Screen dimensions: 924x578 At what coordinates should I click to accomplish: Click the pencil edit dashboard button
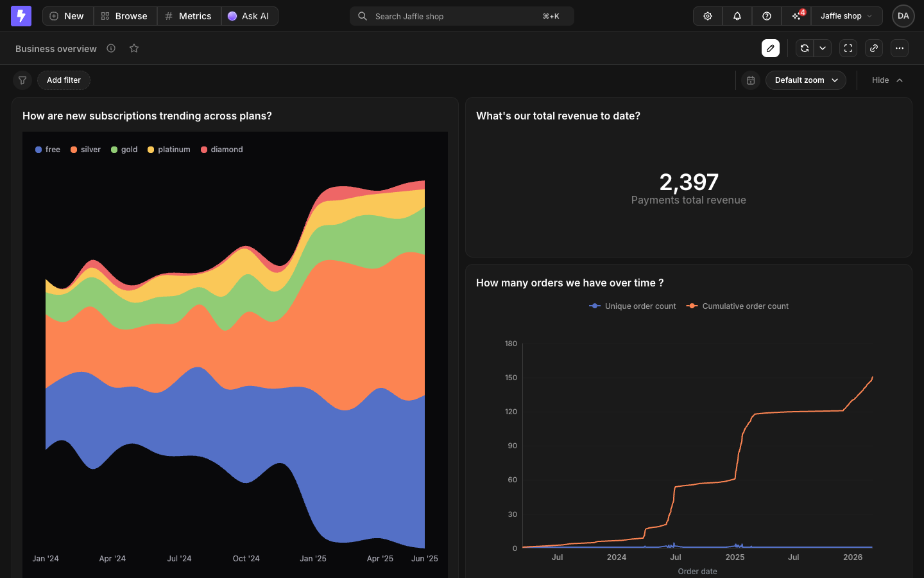[x=771, y=48]
